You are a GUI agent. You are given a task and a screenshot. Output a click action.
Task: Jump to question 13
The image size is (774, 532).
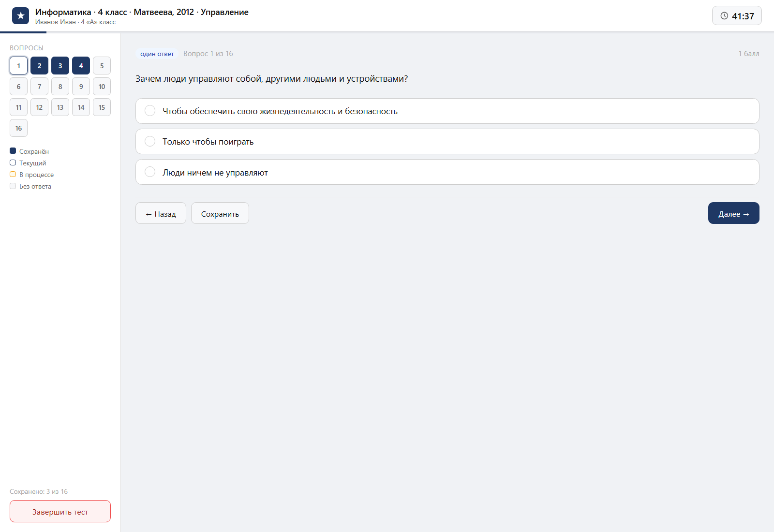60,107
